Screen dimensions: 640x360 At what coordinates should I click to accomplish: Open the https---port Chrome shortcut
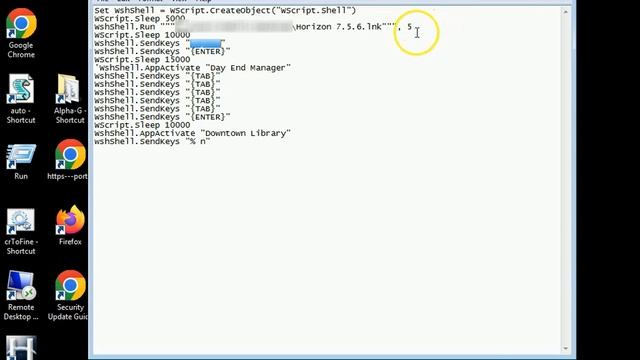point(69,160)
